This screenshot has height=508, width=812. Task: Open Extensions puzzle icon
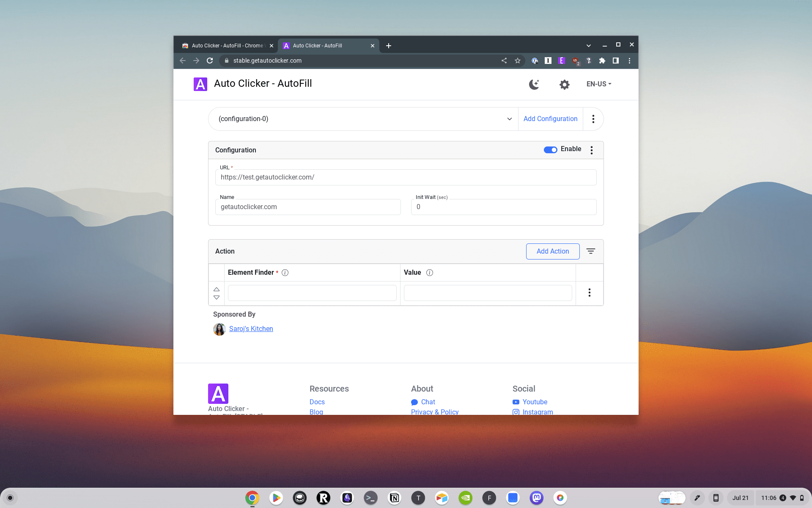[x=602, y=61]
